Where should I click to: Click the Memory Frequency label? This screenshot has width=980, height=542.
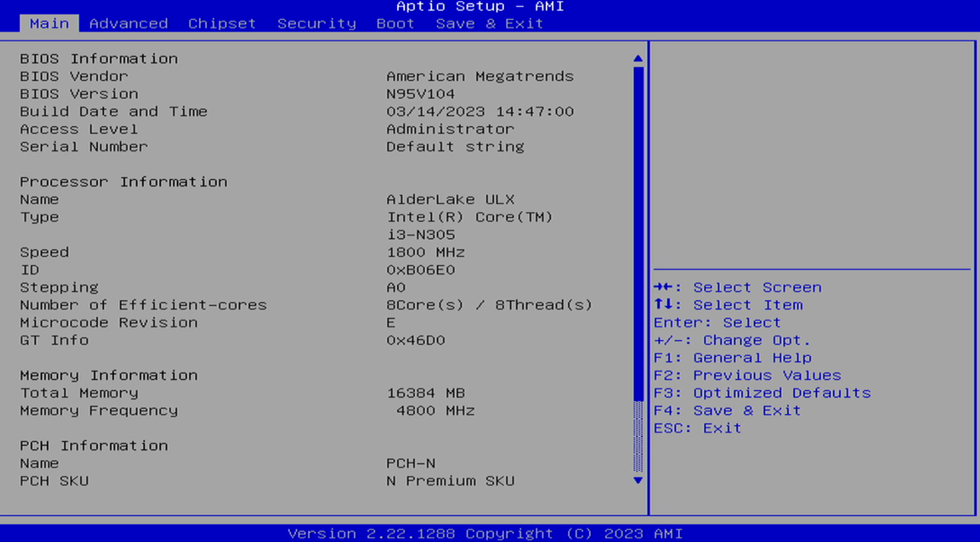(x=99, y=410)
